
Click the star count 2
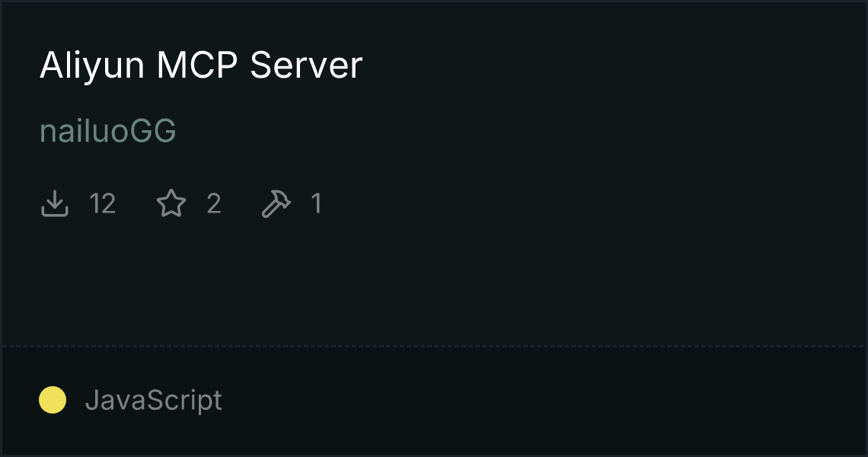(214, 204)
